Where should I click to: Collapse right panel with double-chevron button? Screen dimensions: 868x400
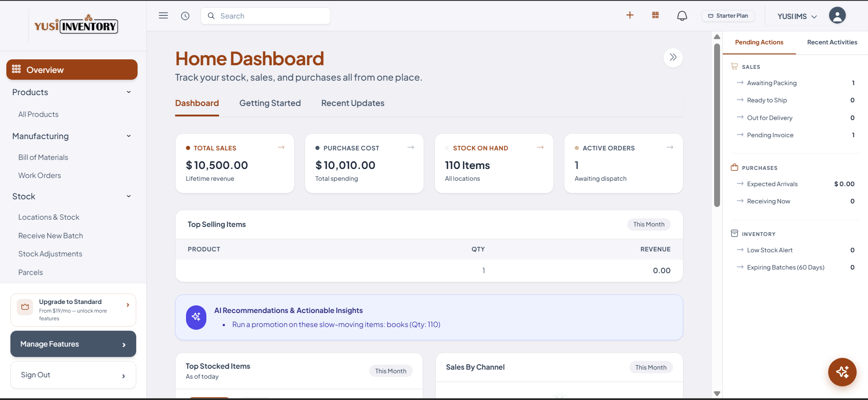673,58
